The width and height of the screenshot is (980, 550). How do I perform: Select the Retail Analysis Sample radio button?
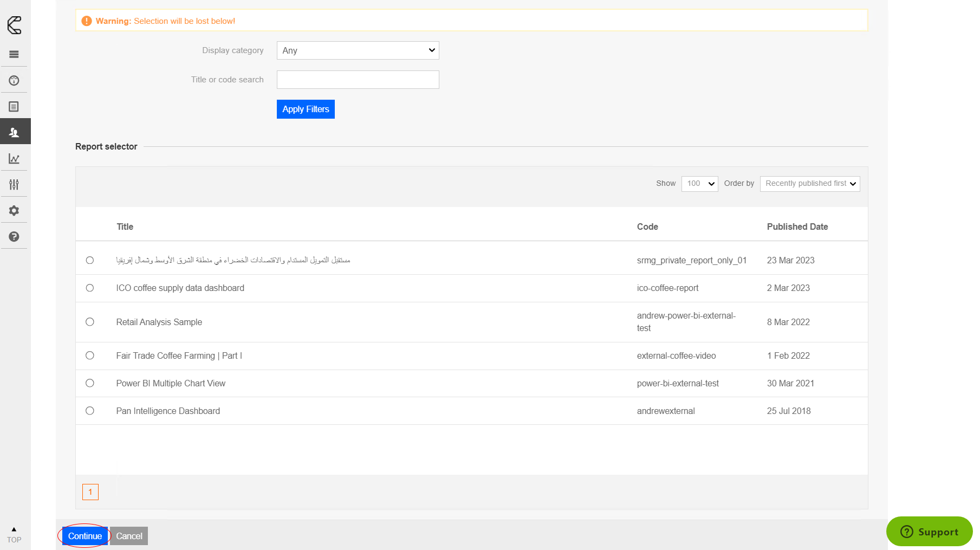click(90, 322)
